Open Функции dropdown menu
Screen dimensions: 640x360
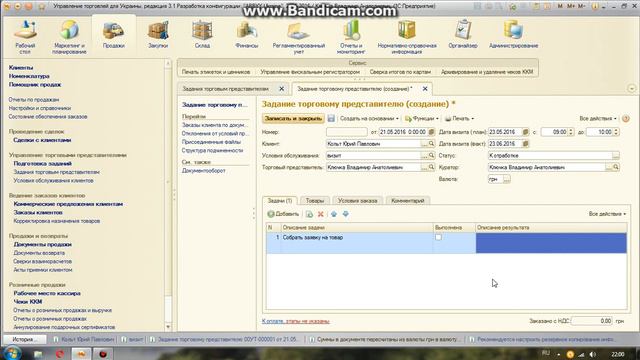(x=422, y=118)
